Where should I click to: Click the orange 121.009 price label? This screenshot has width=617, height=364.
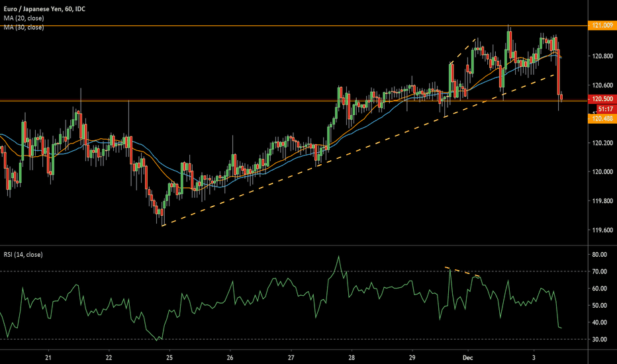(x=602, y=25)
